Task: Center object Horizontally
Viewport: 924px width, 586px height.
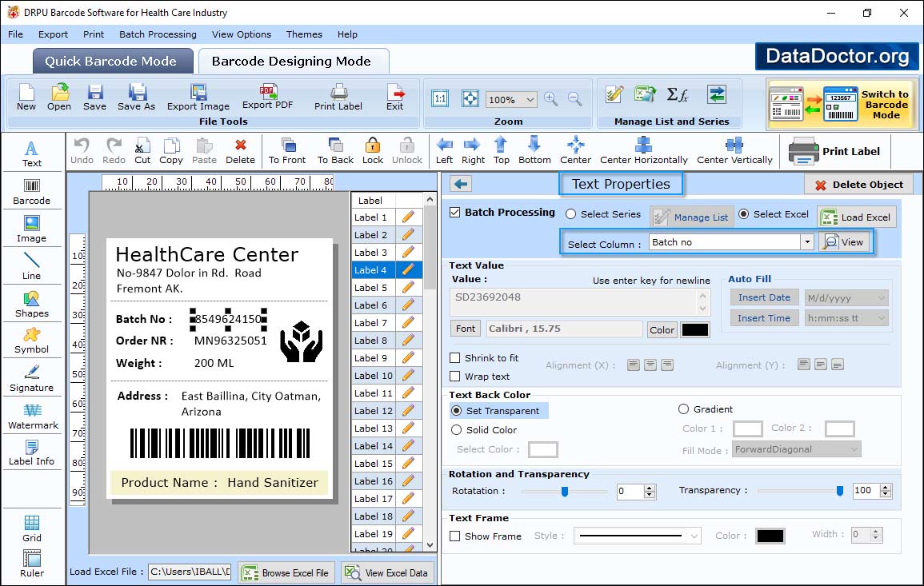Action: (643, 151)
